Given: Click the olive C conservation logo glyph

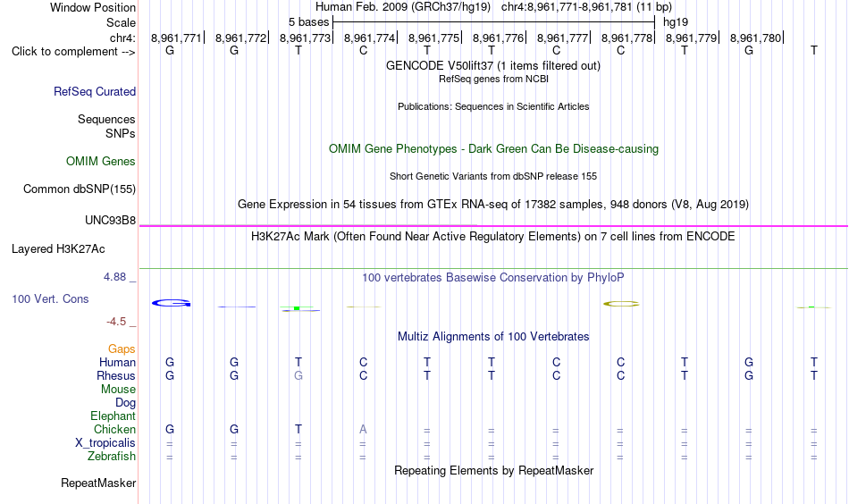Looking at the screenshot, I should (621, 304).
